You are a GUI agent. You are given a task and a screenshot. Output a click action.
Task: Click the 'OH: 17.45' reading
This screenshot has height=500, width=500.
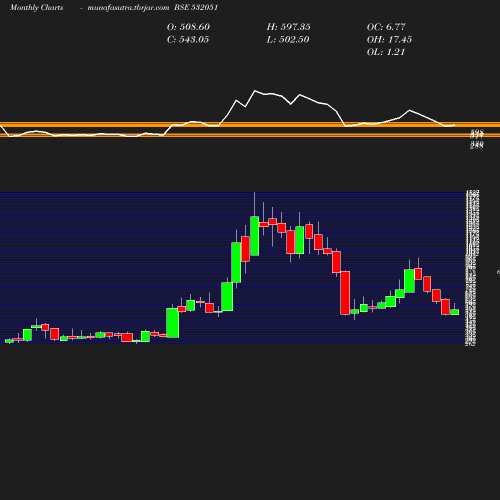pos(389,40)
